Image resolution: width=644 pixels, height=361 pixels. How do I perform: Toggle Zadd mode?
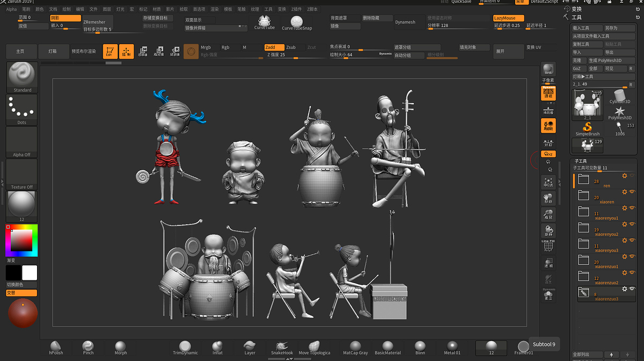(x=274, y=47)
